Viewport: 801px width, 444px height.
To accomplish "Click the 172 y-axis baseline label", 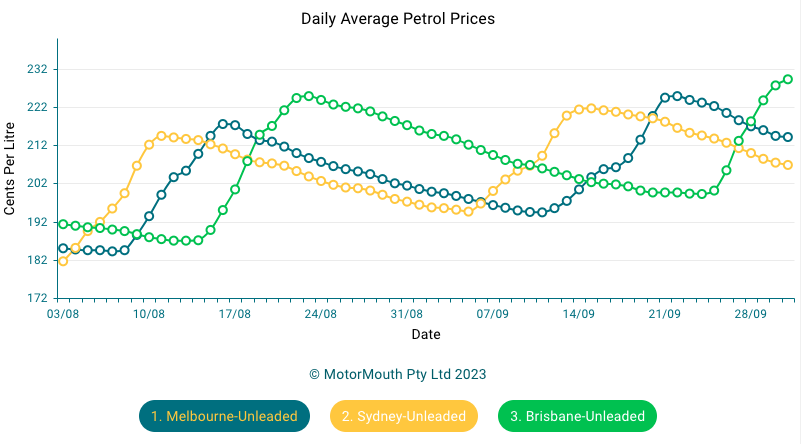I will pos(36,298).
